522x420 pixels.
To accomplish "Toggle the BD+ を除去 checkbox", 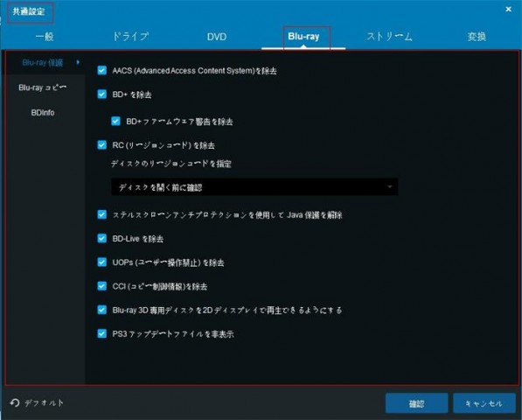I will click(x=102, y=94).
